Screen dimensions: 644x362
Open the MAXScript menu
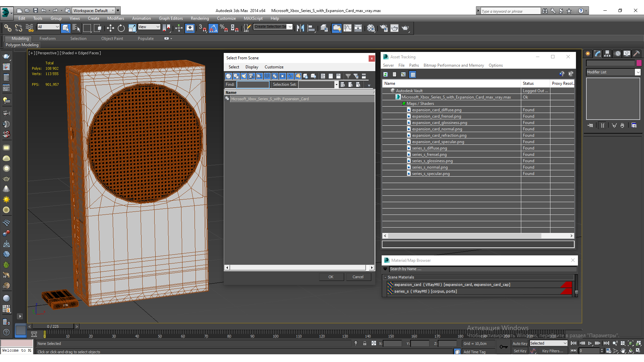tap(253, 18)
